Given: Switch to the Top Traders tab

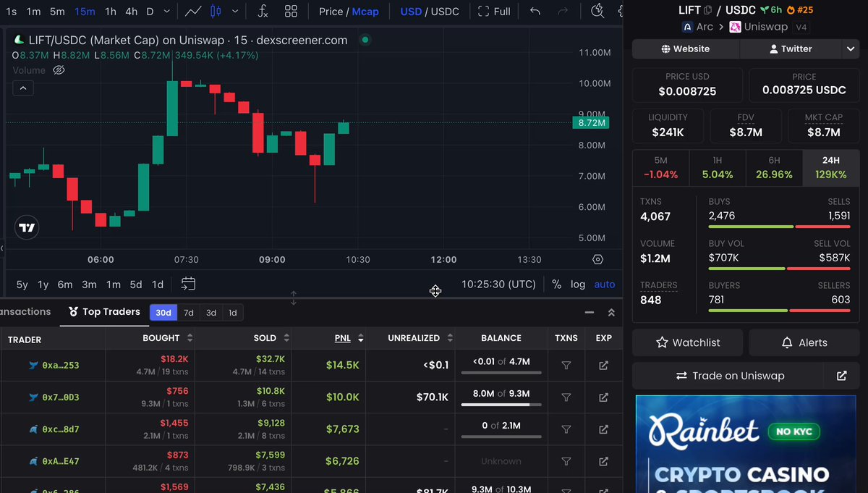Looking at the screenshot, I should tap(104, 312).
